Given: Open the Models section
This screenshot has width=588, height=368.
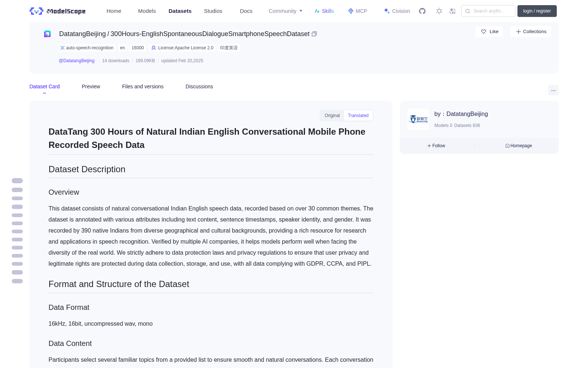Looking at the screenshot, I should 147,11.
